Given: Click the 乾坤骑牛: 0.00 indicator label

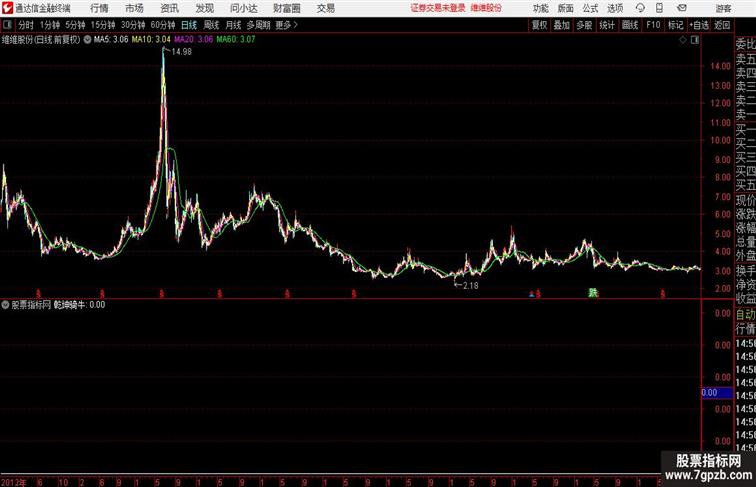Looking at the screenshot, I should tap(79, 304).
